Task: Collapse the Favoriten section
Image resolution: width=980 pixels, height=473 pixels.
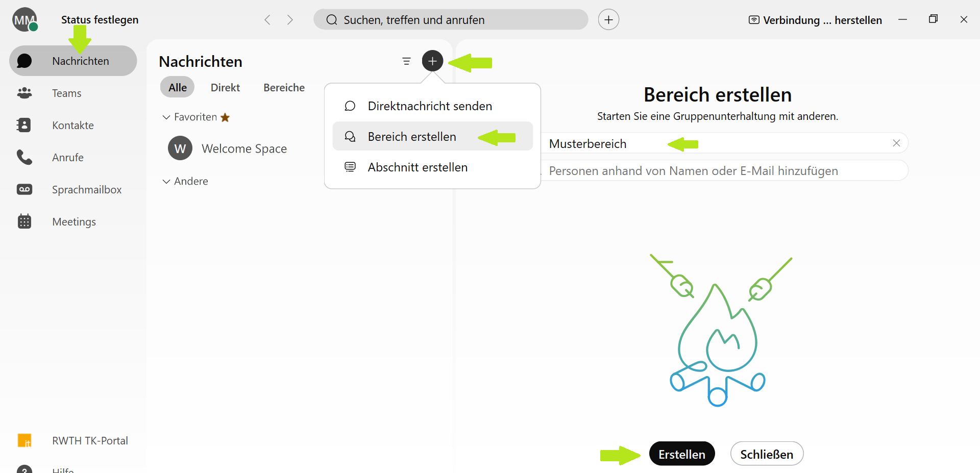Action: (166, 117)
